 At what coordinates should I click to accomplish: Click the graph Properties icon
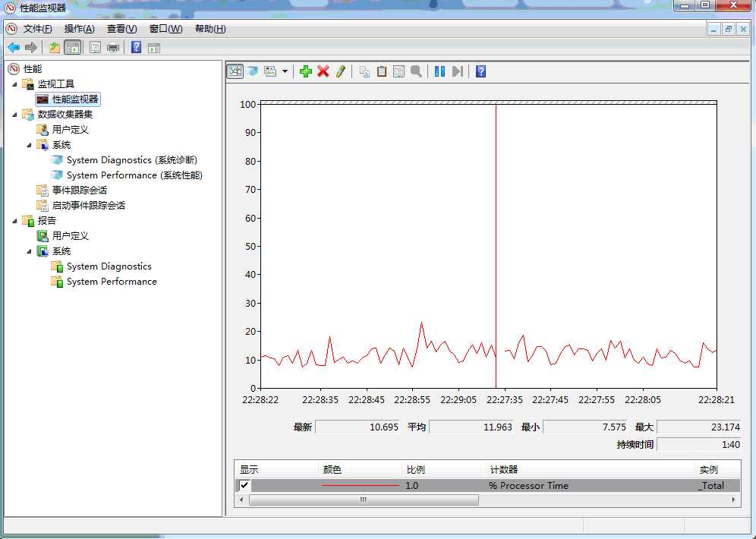398,71
